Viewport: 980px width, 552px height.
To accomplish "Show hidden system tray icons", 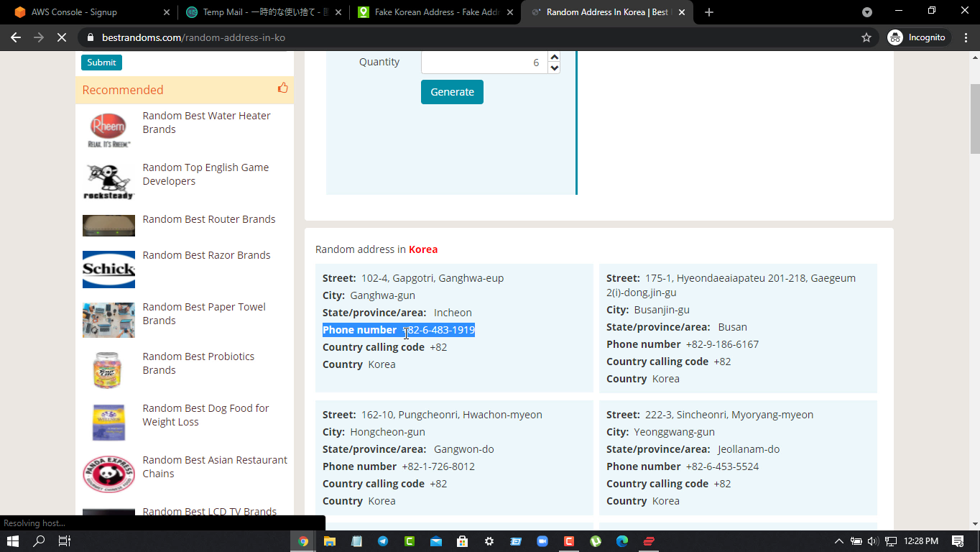I will [x=838, y=541].
